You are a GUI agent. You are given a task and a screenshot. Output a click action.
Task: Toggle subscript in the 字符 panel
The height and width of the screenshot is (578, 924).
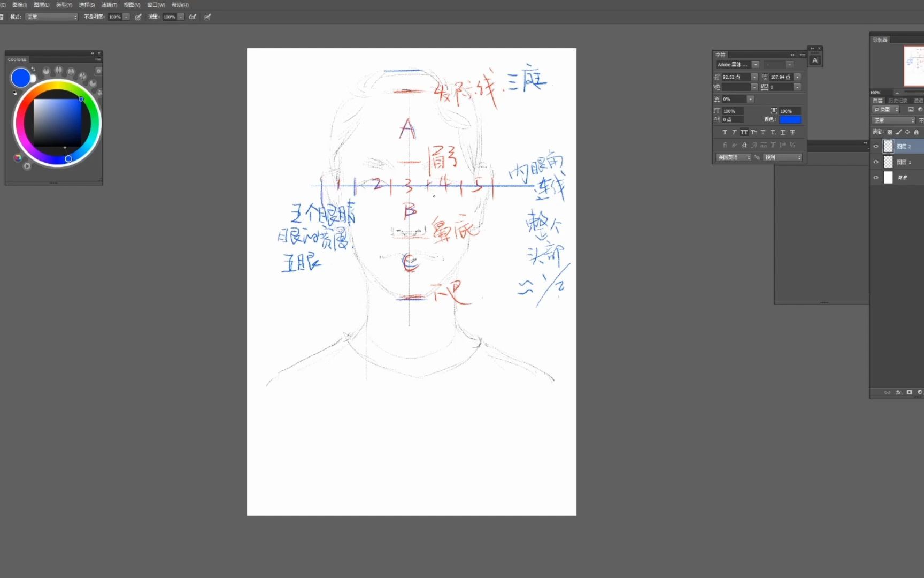(773, 133)
